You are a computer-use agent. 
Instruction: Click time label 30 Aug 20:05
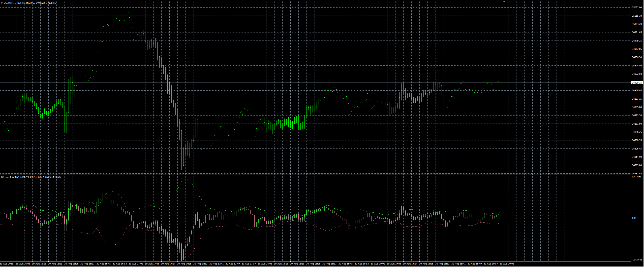coord(507,264)
